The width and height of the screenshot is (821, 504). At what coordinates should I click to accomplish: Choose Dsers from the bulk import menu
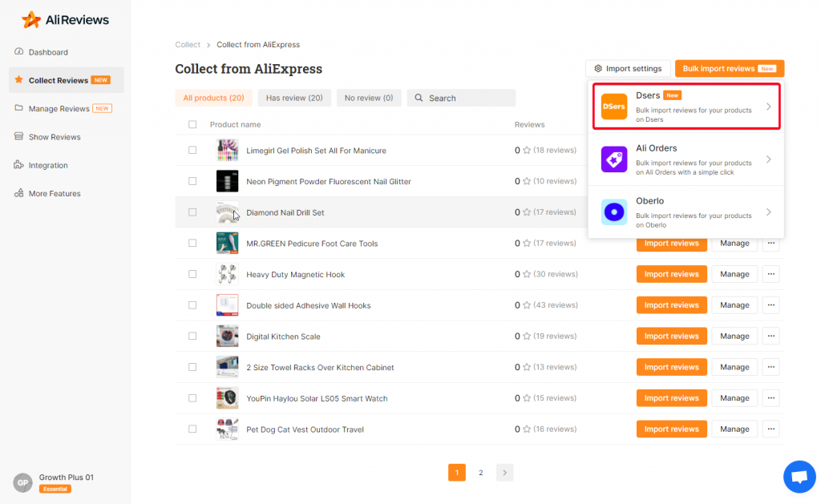(686, 107)
